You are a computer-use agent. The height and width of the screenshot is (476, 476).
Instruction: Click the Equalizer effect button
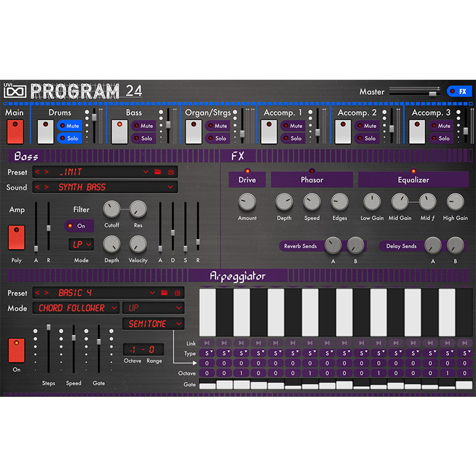coord(414,180)
